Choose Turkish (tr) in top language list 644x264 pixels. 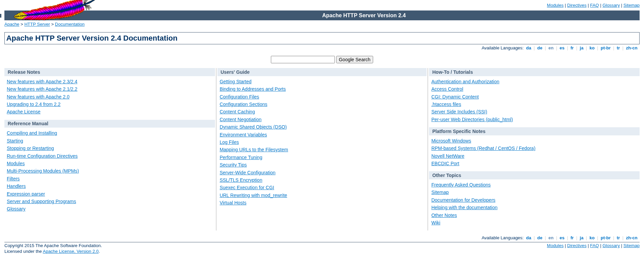(618, 48)
